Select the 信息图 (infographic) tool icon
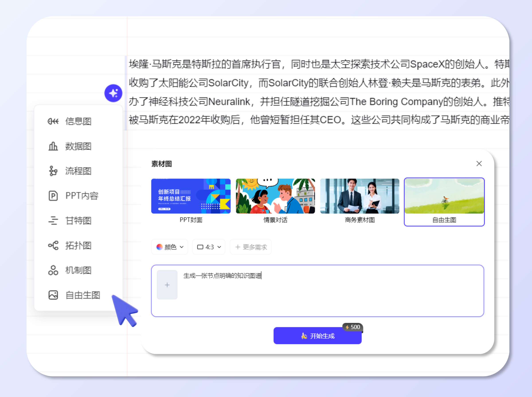 coord(53,121)
